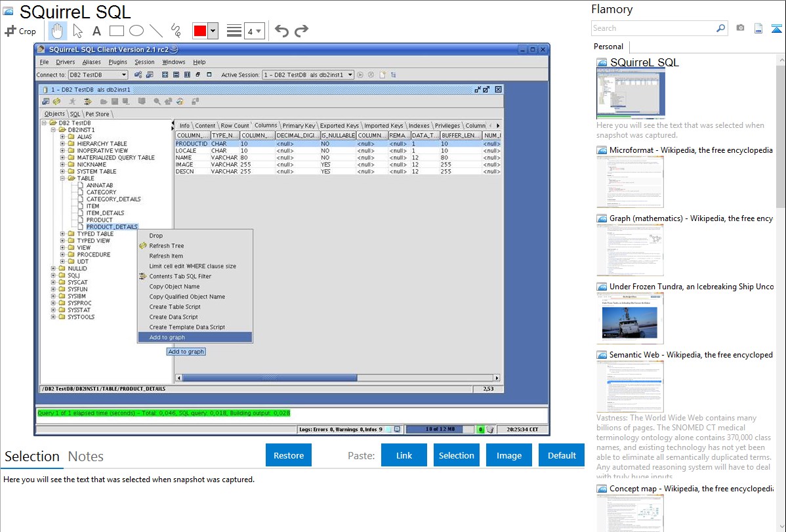Screen dimensions: 786x532
Task: Select the CATEGORY table in tree
Action: click(101, 192)
